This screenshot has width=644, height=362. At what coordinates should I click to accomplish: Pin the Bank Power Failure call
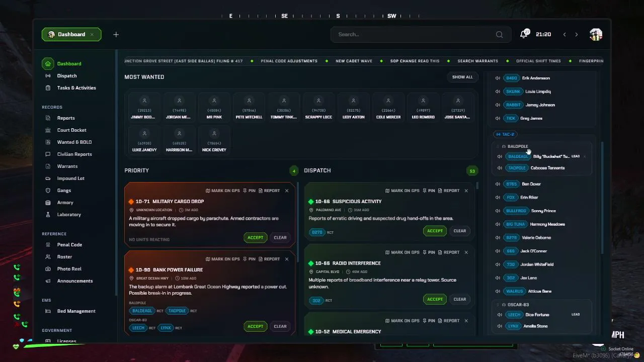pyautogui.click(x=249, y=259)
